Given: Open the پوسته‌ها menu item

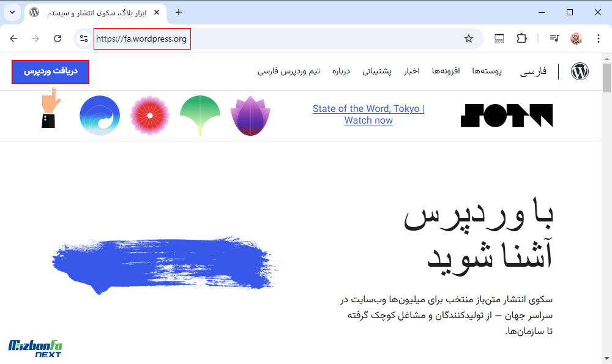Looking at the screenshot, I should pos(487,71).
